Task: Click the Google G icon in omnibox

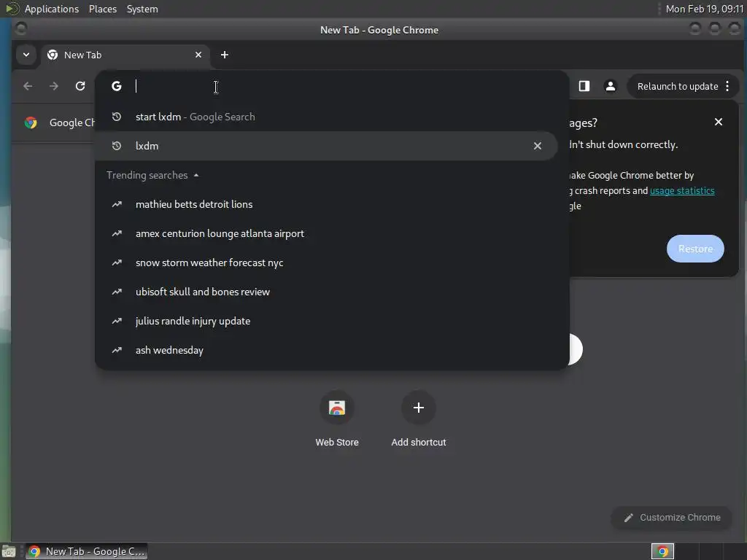Action: [x=117, y=86]
